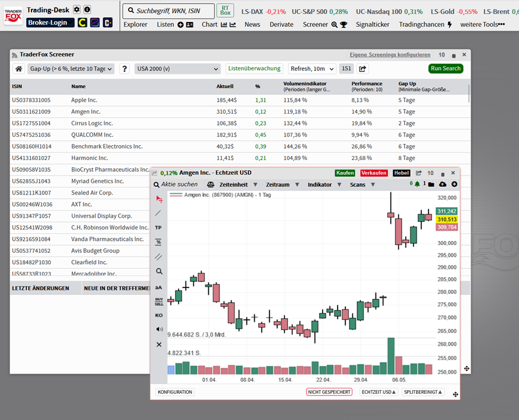Toggle the Listenüberwachung option
The height and width of the screenshot is (420, 519).
coord(254,68)
